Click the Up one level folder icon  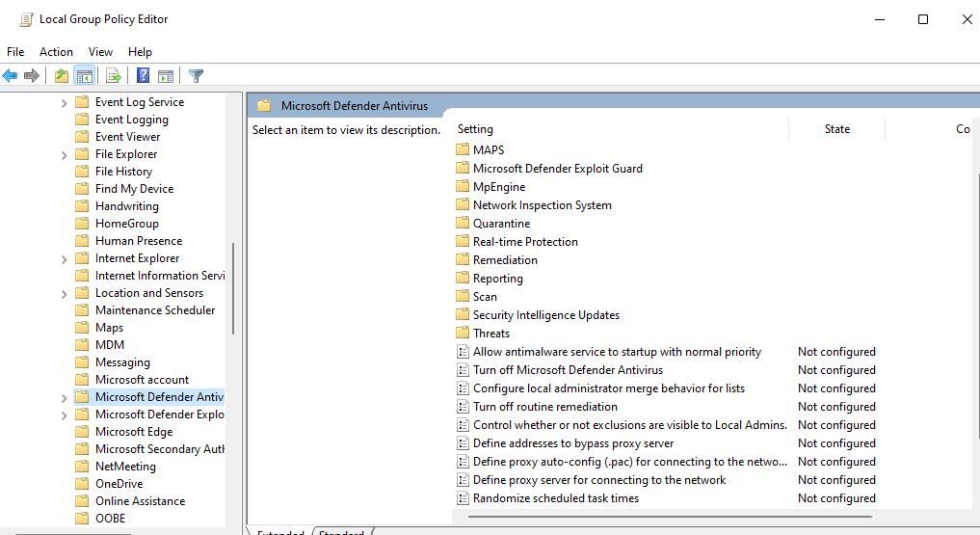pos(62,76)
